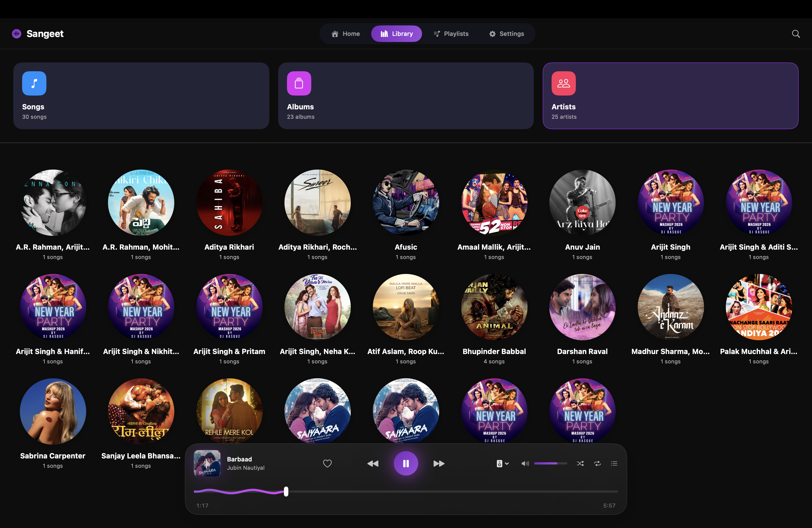Click Jubin Nautiyal artist name in player
812x528 pixels.
[x=246, y=468]
